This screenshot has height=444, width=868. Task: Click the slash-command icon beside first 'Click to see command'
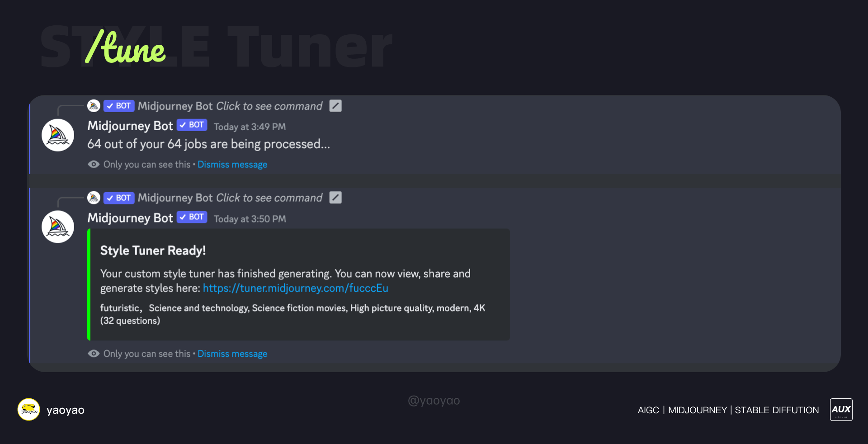click(335, 106)
